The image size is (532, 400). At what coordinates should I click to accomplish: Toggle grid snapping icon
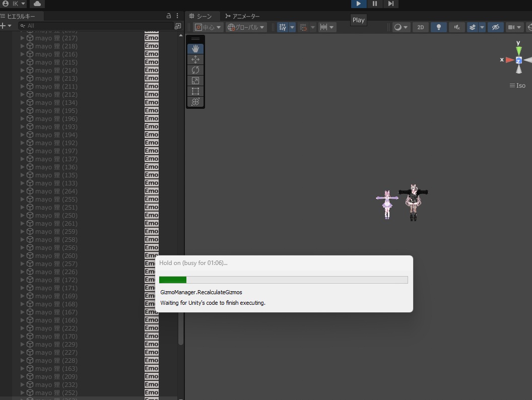pos(303,27)
